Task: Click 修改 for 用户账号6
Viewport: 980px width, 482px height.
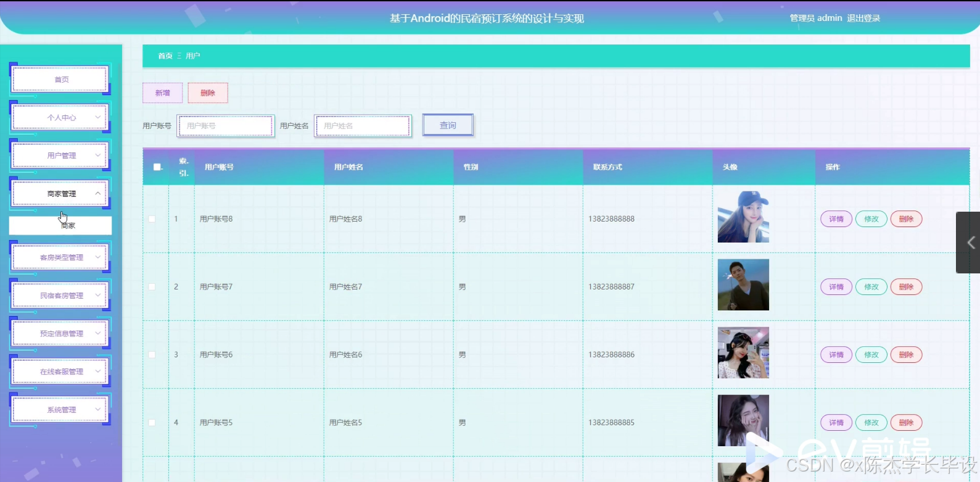Action: tap(871, 355)
